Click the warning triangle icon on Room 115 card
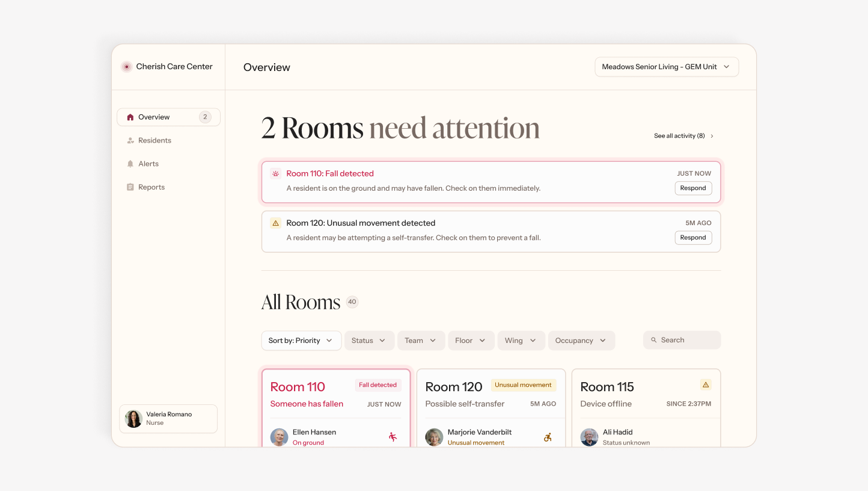The width and height of the screenshot is (868, 491). 706,384
